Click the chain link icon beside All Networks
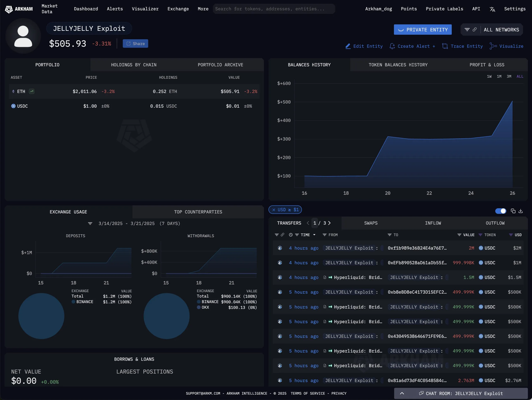The image size is (532, 400). 474,30
